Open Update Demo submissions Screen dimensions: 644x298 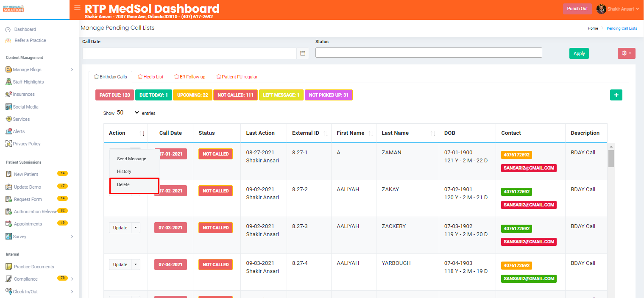[x=28, y=187]
